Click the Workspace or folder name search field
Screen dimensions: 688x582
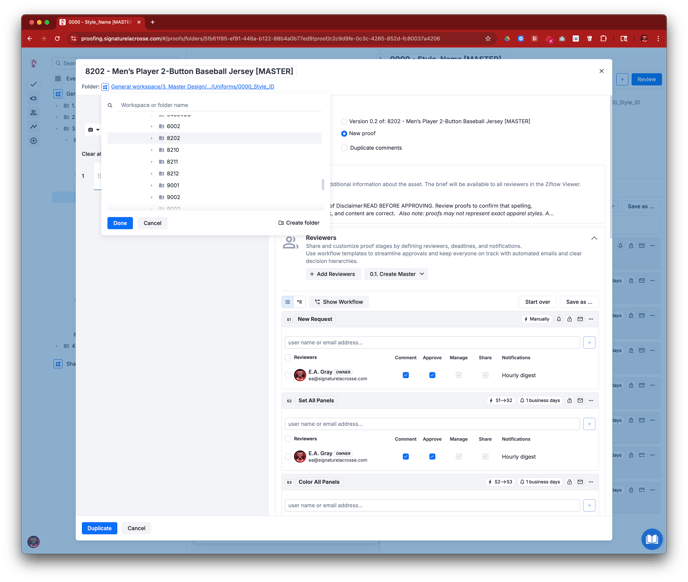[x=215, y=105]
